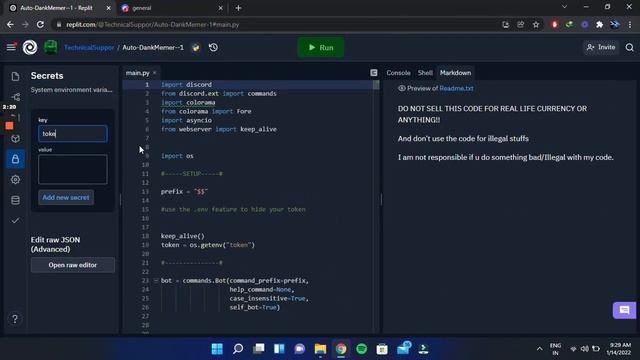The width and height of the screenshot is (640, 360).
Task: Open Chrome three-dot menu
Action: (x=630, y=25)
